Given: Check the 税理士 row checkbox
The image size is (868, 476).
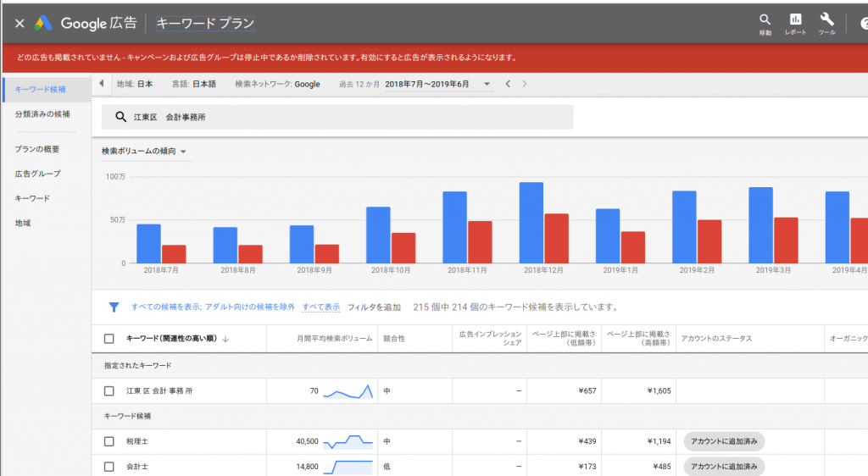Looking at the screenshot, I should (x=109, y=441).
